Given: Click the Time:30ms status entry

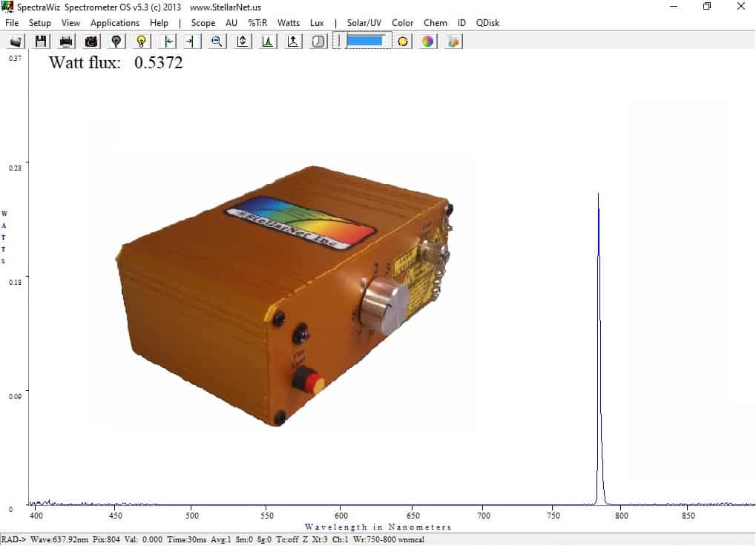Looking at the screenshot, I should (x=187, y=539).
